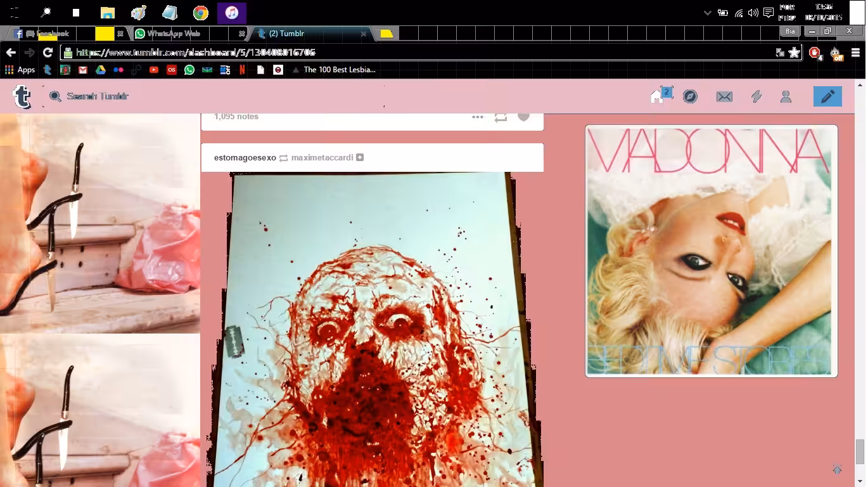
Task: Close the Facebook tab
Action: [x=120, y=34]
